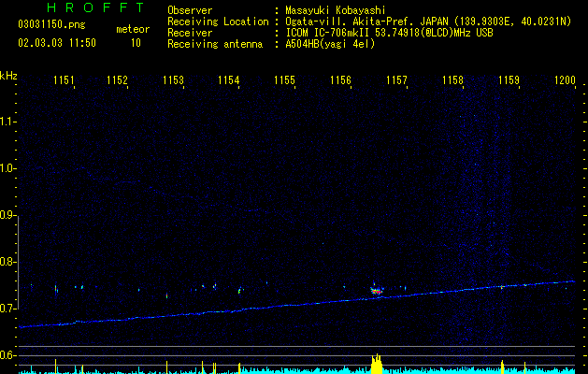The height and width of the screenshot is (374, 588).
Task: Click the 0.6 kHz frequency label
Action: pyautogui.click(x=8, y=355)
